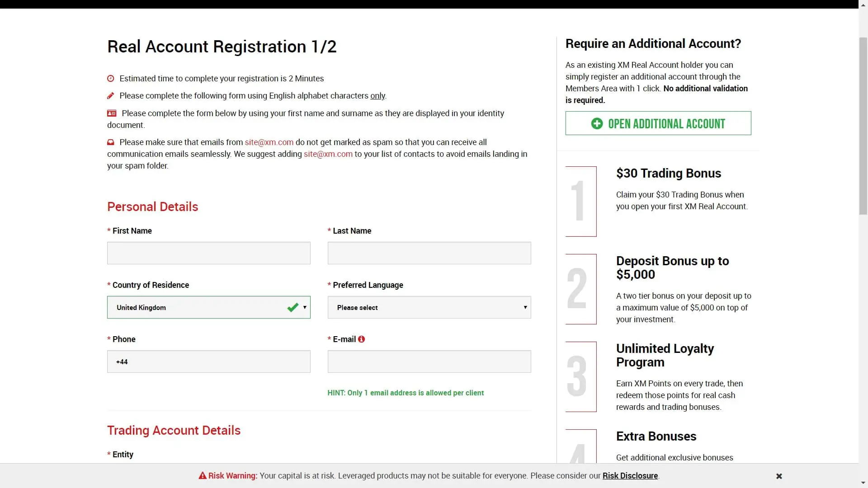Image resolution: width=868 pixels, height=488 pixels.
Task: Click the Phone field showing +44
Action: pyautogui.click(x=208, y=361)
